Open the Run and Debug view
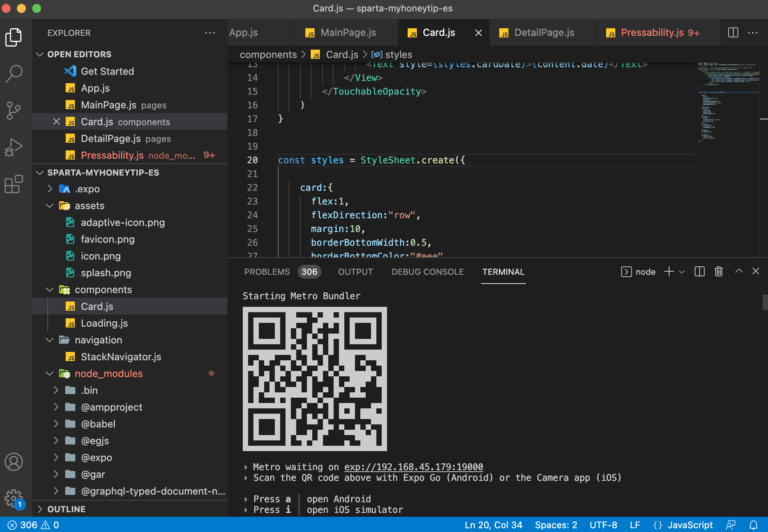 [14, 147]
